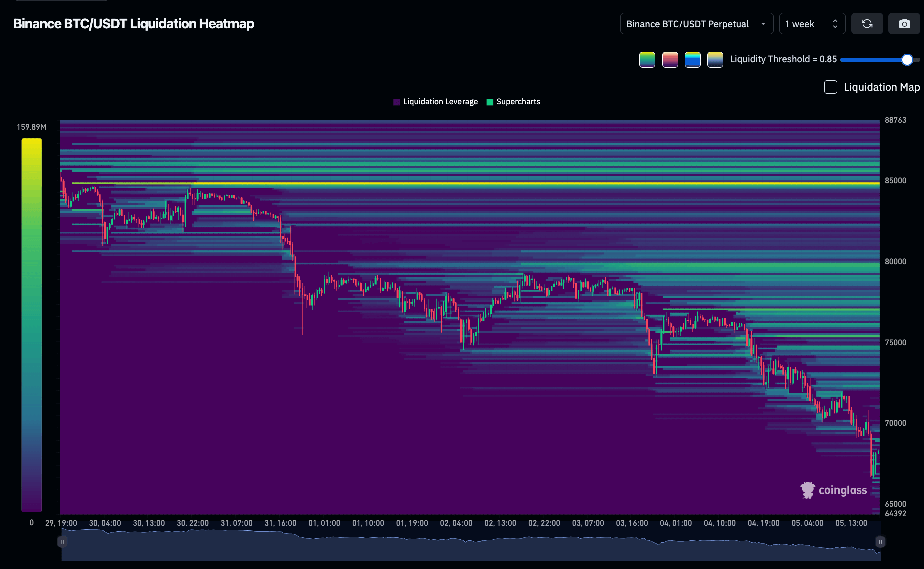Click the 65000 price axis label
Screen dimensions: 924x569
click(x=895, y=504)
